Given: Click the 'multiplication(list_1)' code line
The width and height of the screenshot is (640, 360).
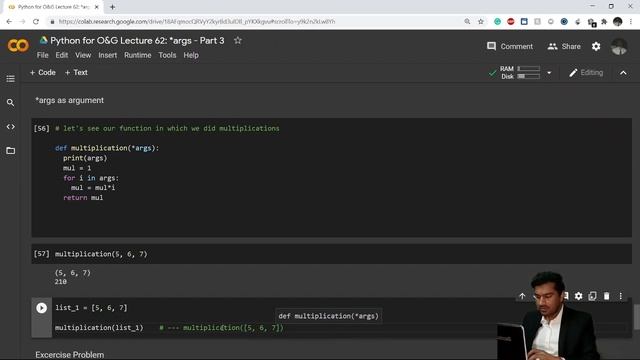Looking at the screenshot, I should click(99, 328).
